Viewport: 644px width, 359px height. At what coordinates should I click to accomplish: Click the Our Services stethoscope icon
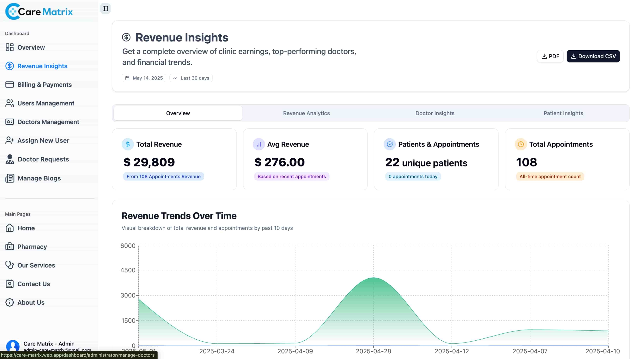click(x=9, y=265)
